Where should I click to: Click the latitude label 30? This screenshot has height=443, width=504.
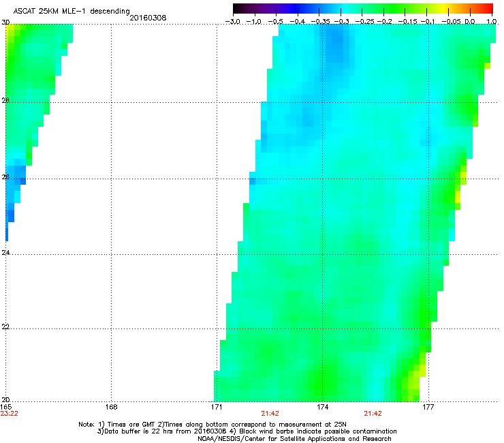point(5,22)
